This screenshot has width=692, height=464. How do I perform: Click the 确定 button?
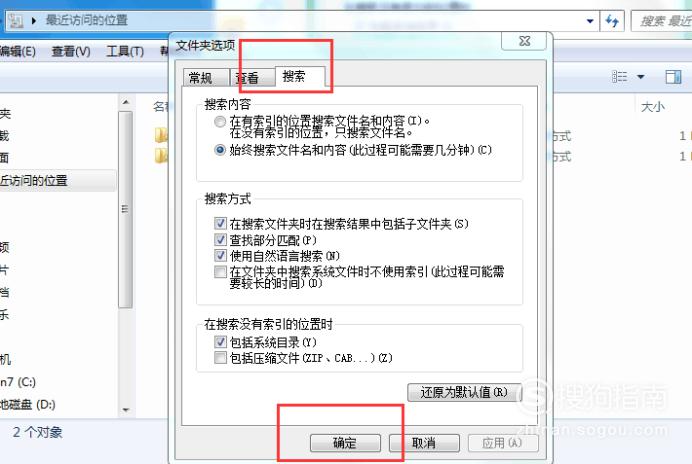coord(345,443)
